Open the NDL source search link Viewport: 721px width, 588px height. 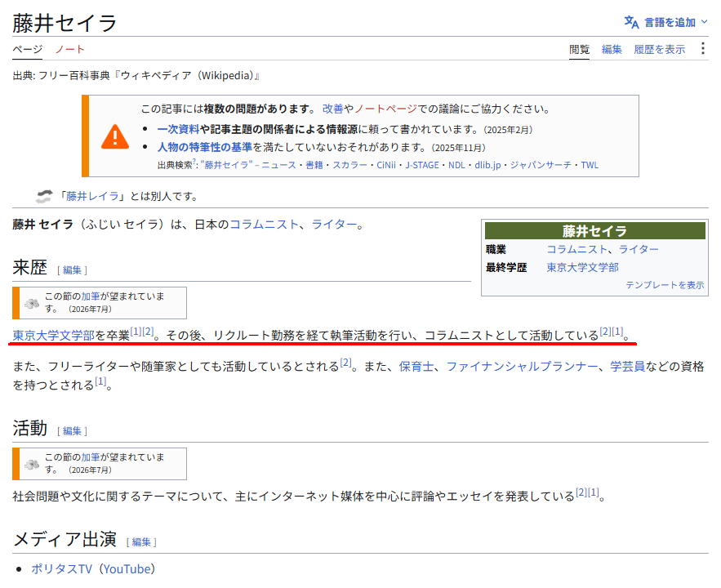(x=456, y=165)
